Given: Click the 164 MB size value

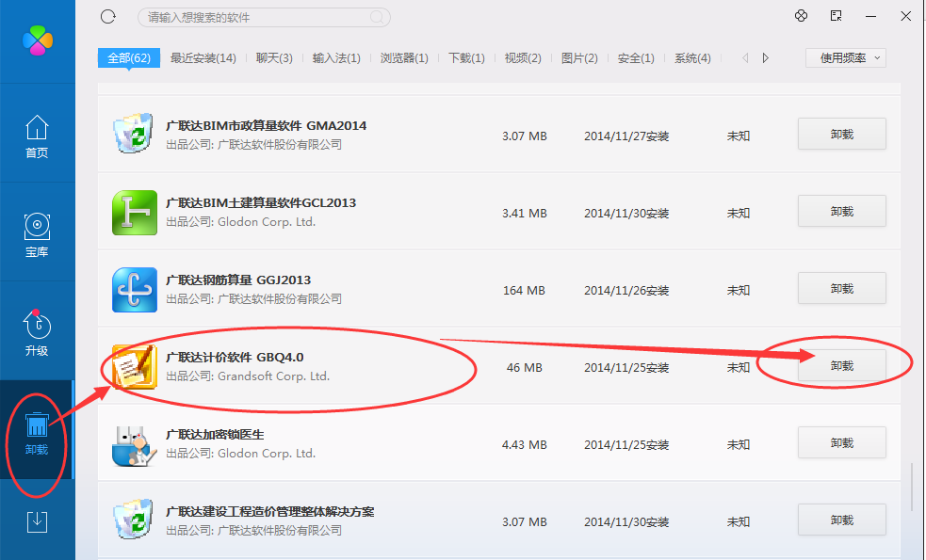Looking at the screenshot, I should 524,290.
